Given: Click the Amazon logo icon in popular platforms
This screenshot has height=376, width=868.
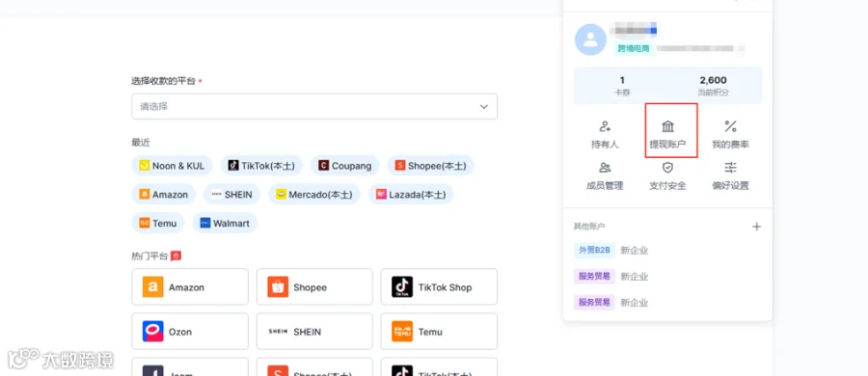Looking at the screenshot, I should click(x=152, y=287).
